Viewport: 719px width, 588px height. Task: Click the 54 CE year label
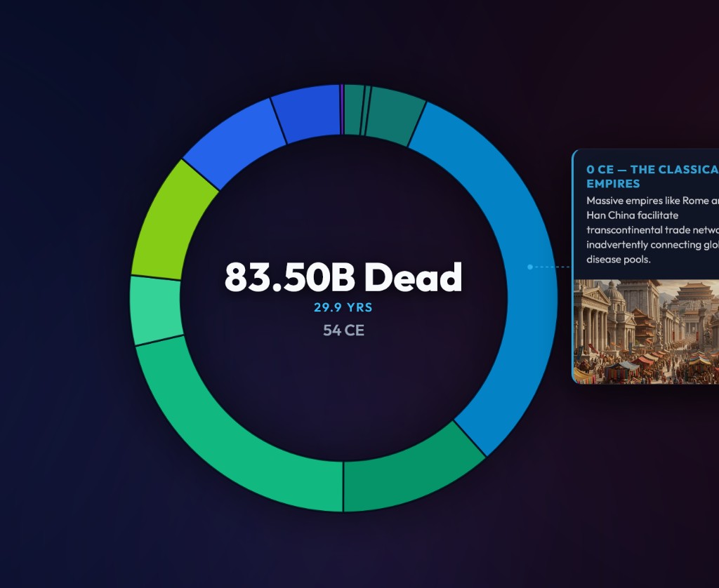pos(343,330)
